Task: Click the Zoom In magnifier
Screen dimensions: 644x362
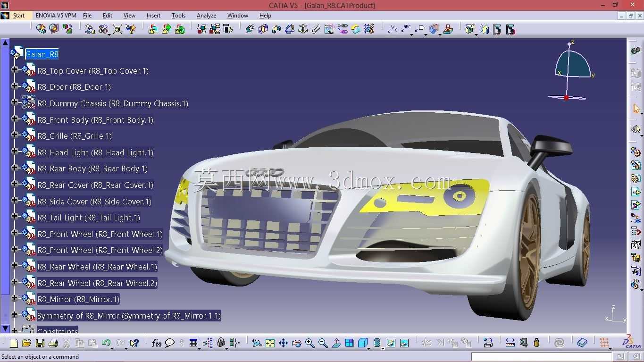Action: 309,343
